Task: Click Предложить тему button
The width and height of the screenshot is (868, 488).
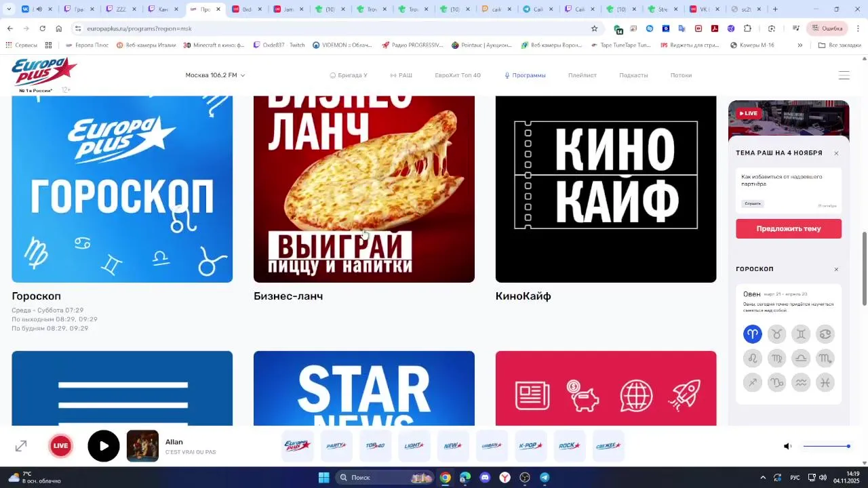Action: pyautogui.click(x=789, y=228)
